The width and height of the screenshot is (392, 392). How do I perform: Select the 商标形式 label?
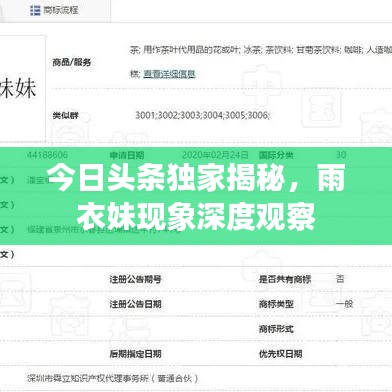click(276, 329)
